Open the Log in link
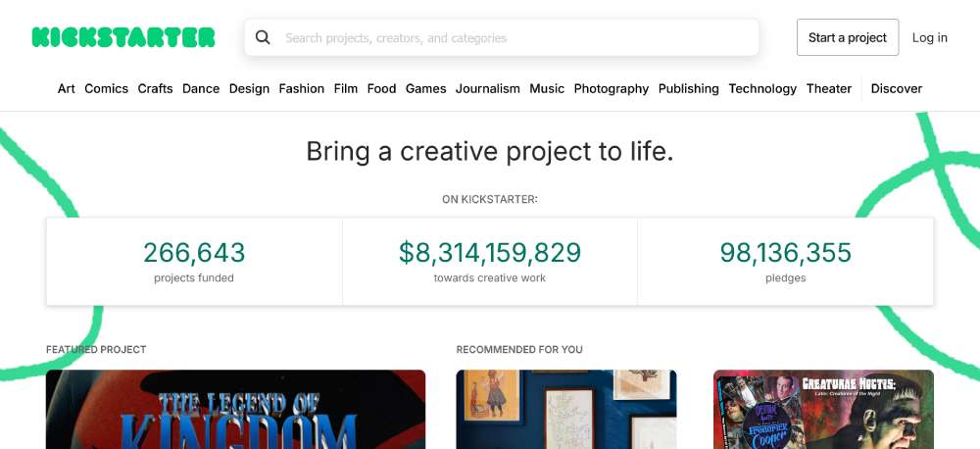 pyautogui.click(x=929, y=38)
